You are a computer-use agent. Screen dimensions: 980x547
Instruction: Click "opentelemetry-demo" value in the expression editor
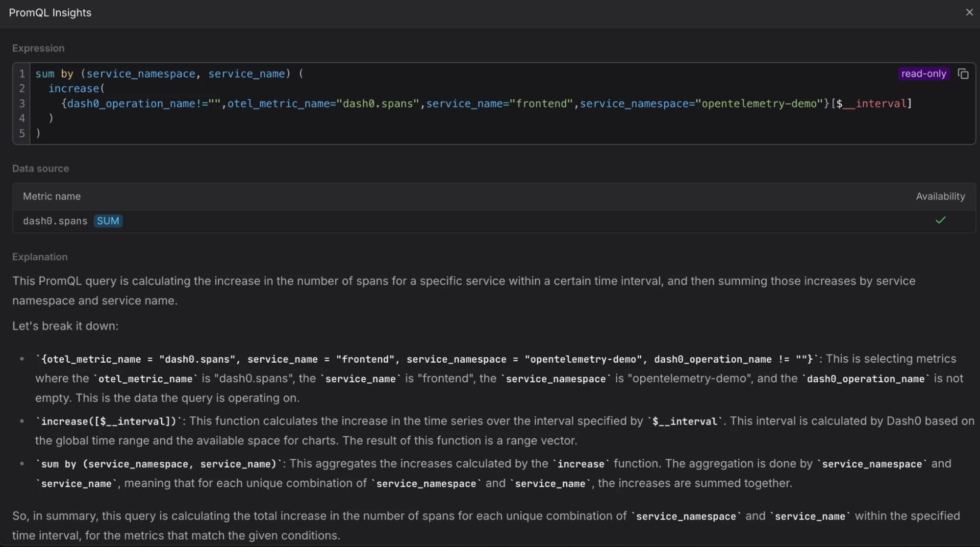point(759,103)
